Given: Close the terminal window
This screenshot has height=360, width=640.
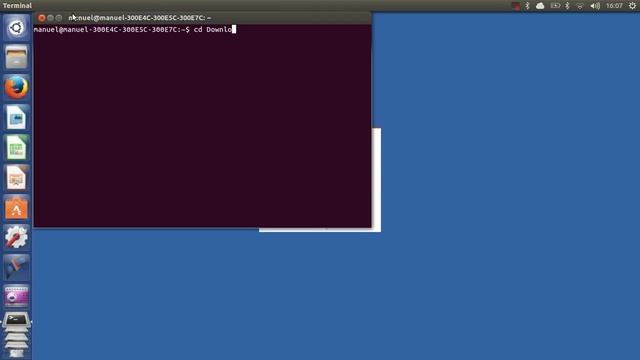Looking at the screenshot, I should coord(42,18).
